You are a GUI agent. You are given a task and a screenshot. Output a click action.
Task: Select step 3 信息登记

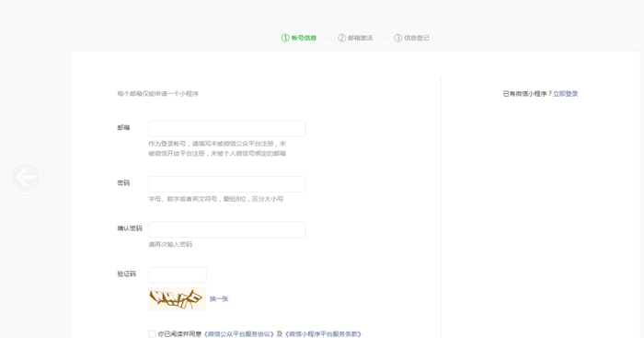pos(411,38)
